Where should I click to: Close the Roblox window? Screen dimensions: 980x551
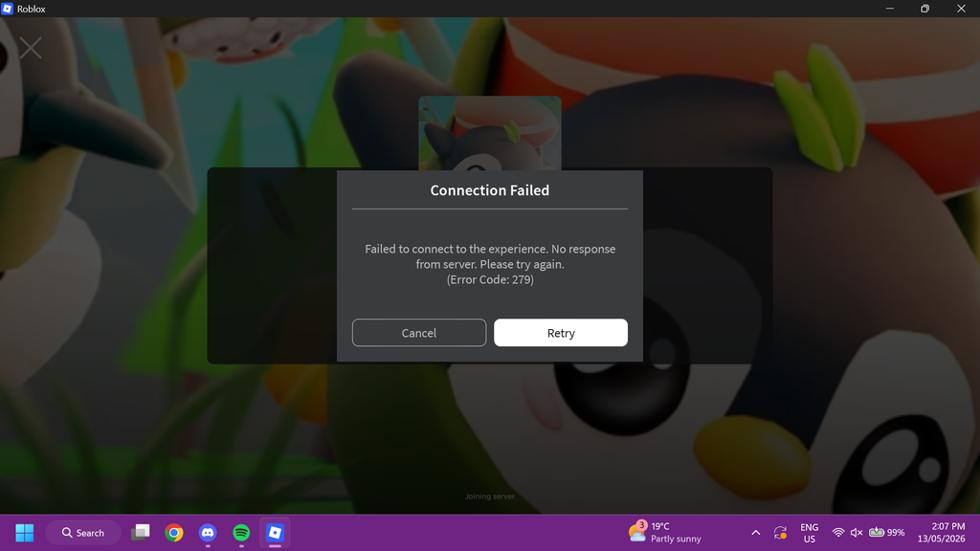tap(961, 9)
